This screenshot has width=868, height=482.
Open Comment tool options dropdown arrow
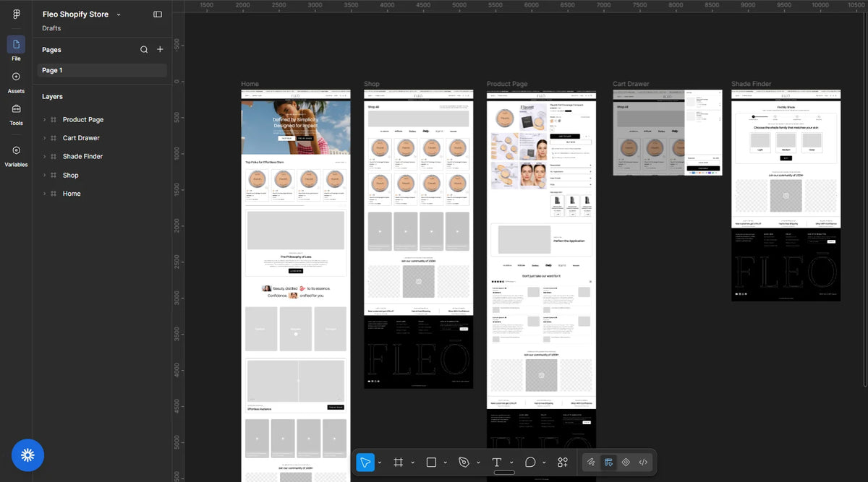point(544,463)
